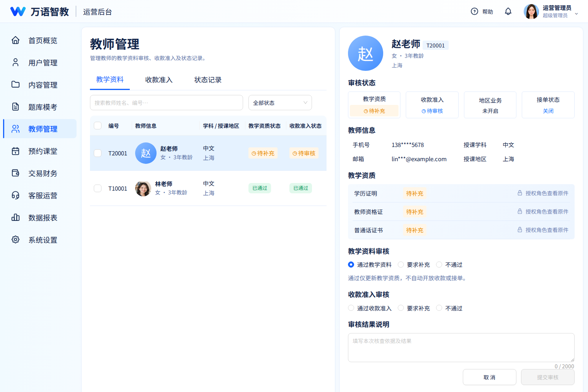Click the calendar icon for 预约课堂
588x392 pixels.
coord(15,151)
